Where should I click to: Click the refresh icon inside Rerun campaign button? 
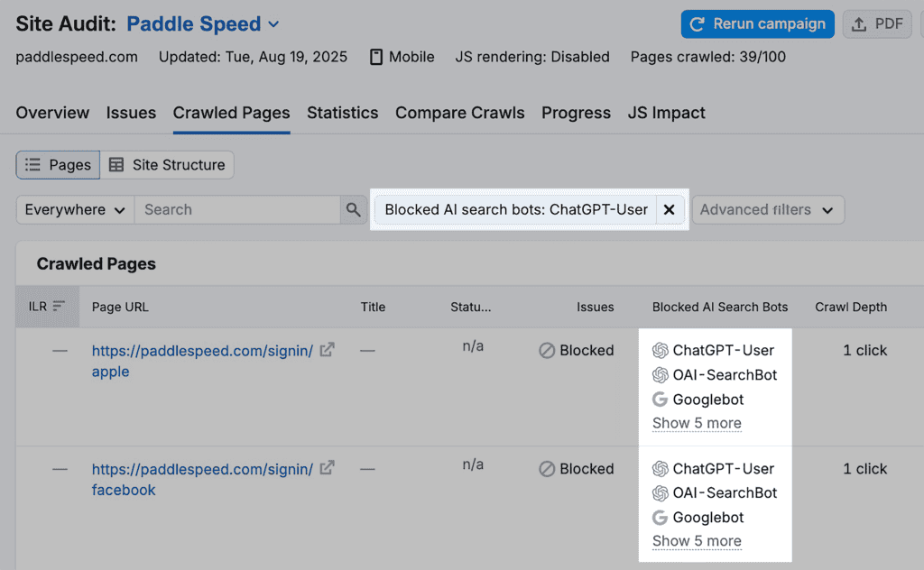coord(696,23)
